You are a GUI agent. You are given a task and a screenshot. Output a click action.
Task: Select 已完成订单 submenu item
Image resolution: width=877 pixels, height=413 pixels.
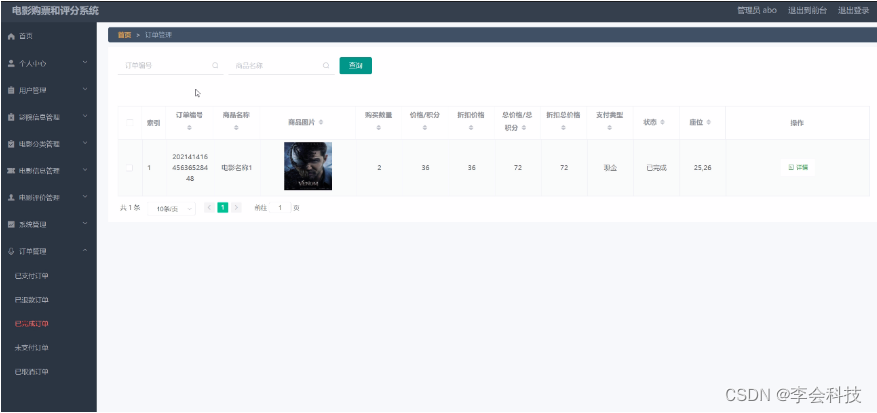click(x=31, y=324)
